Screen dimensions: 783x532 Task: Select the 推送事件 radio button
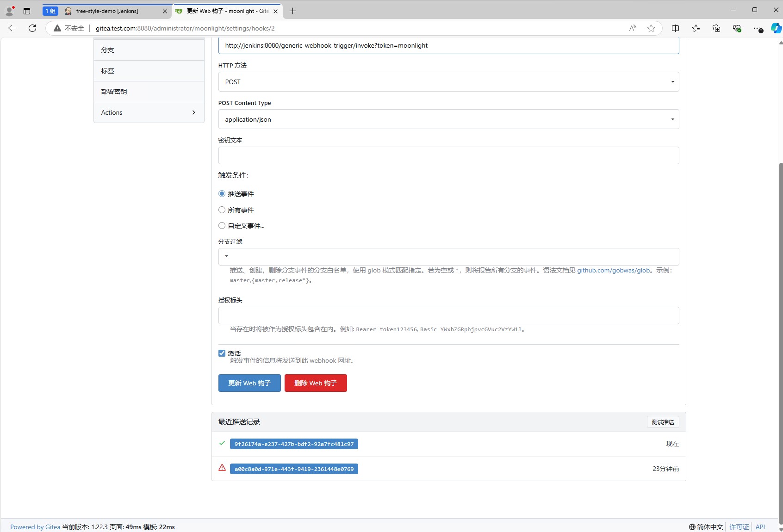tap(222, 194)
